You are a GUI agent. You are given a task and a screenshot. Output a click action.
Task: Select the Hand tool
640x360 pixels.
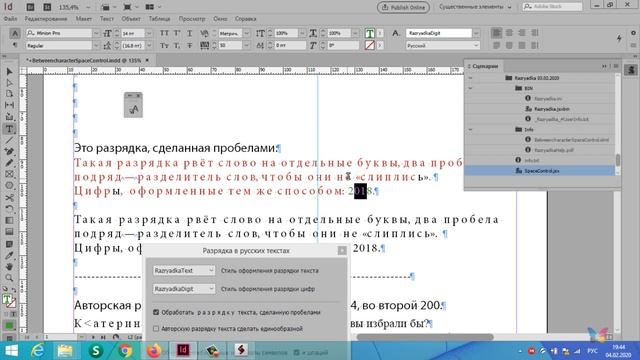click(x=9, y=267)
